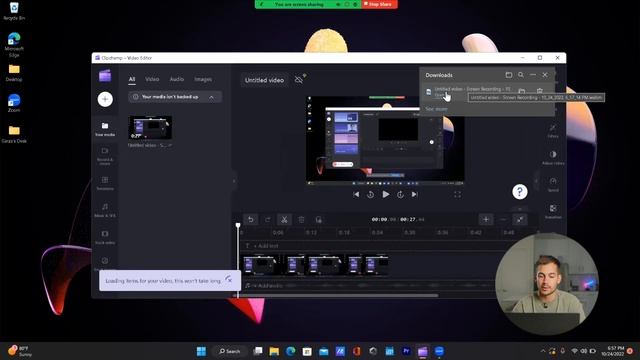Select the last clip on the timeline
Screen dimensions: 640x360
pos(376,265)
